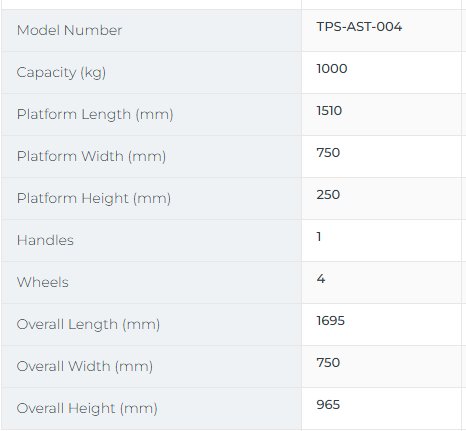Select the Platform Width (mm) label
This screenshot has width=466, height=431.
pos(91,157)
